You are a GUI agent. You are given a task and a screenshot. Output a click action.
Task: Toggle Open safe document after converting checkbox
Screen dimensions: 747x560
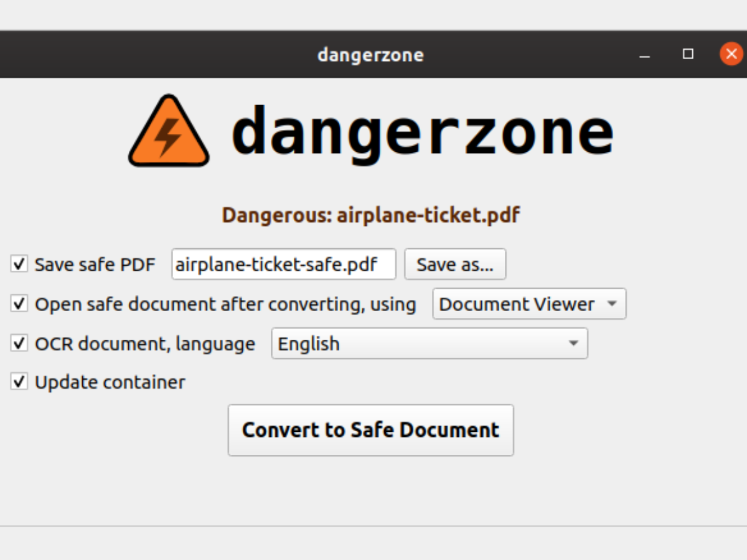coord(19,304)
